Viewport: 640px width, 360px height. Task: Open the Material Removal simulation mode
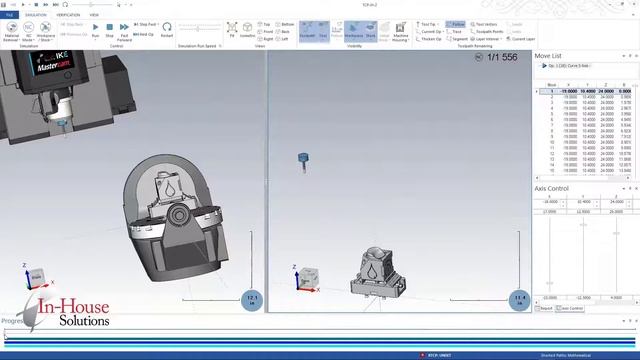click(12, 32)
